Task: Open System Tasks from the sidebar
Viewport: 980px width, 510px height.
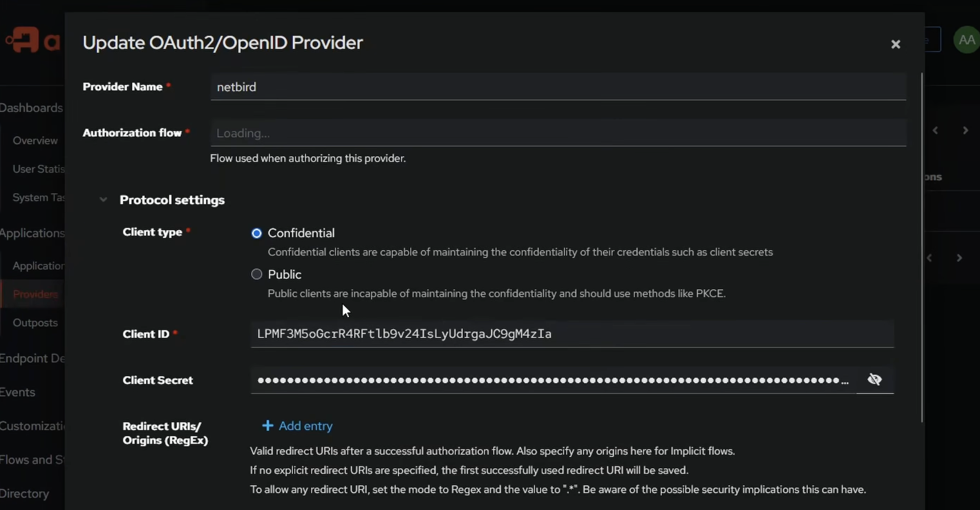Action: click(x=39, y=196)
